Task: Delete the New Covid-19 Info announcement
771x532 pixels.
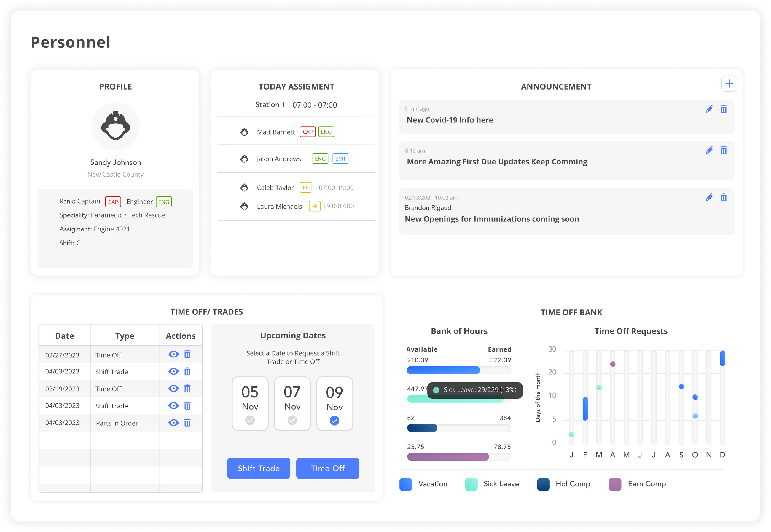Action: 724,109
